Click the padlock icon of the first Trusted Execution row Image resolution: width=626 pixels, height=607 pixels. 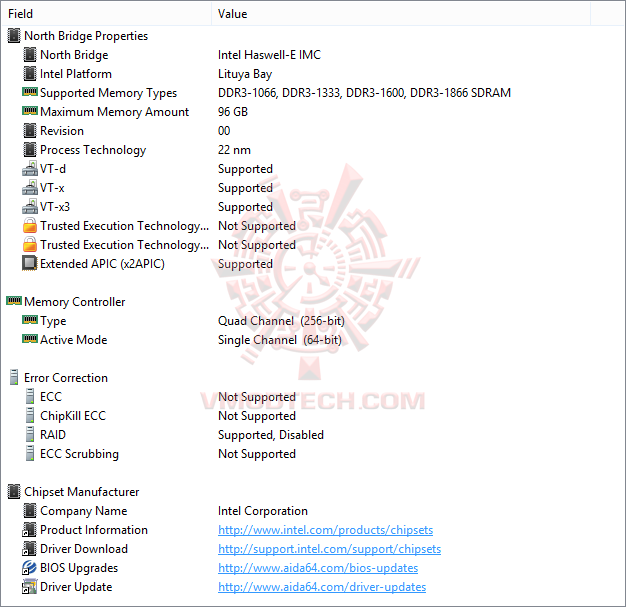click(x=30, y=225)
